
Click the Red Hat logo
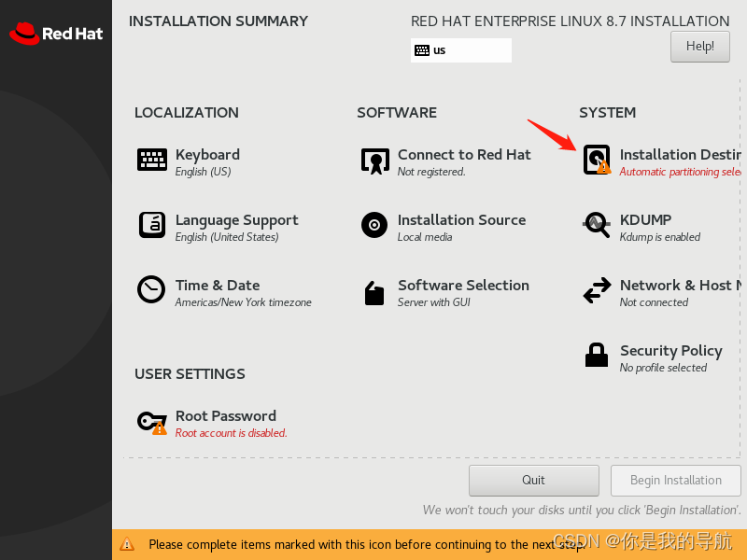[56, 34]
